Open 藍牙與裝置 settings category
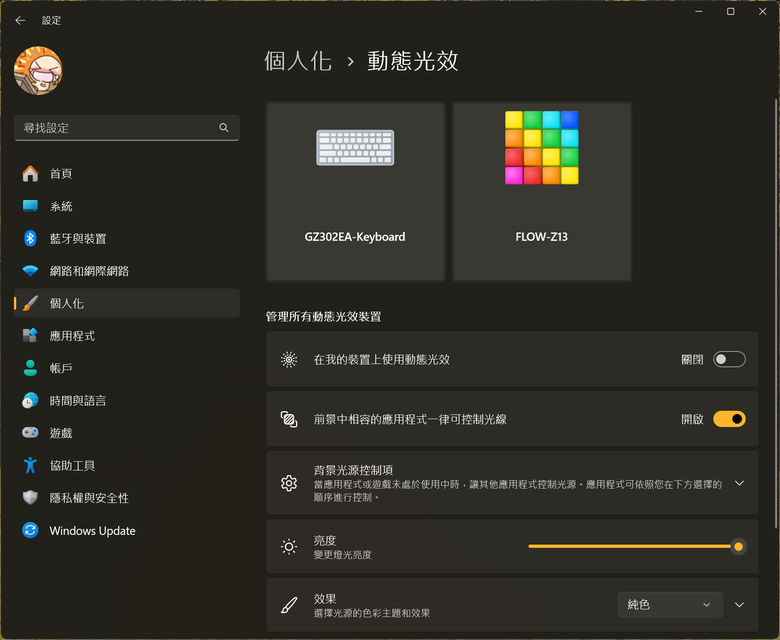780x640 pixels. pyautogui.click(x=127, y=238)
